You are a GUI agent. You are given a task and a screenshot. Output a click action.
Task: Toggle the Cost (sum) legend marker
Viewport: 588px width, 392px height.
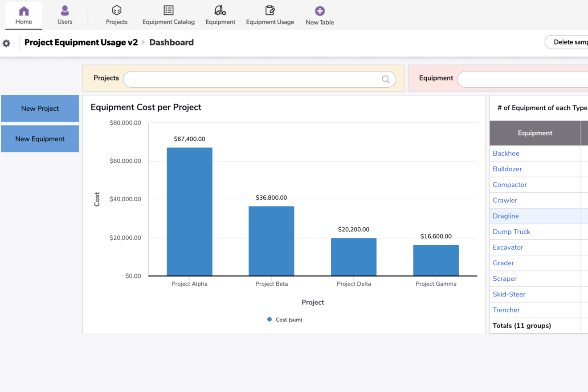(x=269, y=319)
